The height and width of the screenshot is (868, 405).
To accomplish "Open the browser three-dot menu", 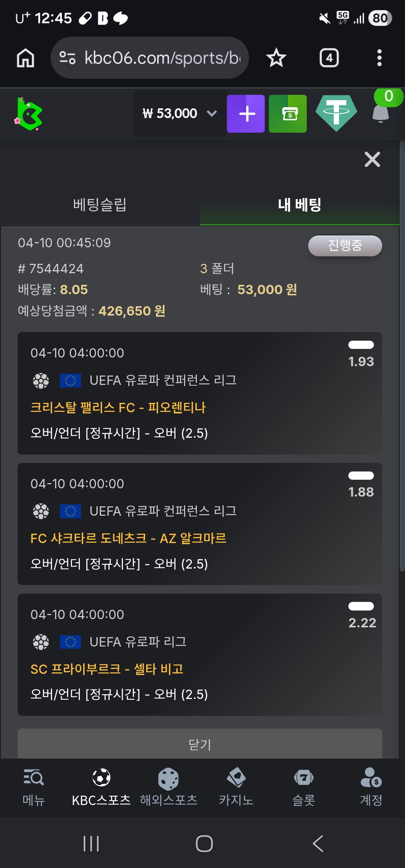I will (379, 58).
